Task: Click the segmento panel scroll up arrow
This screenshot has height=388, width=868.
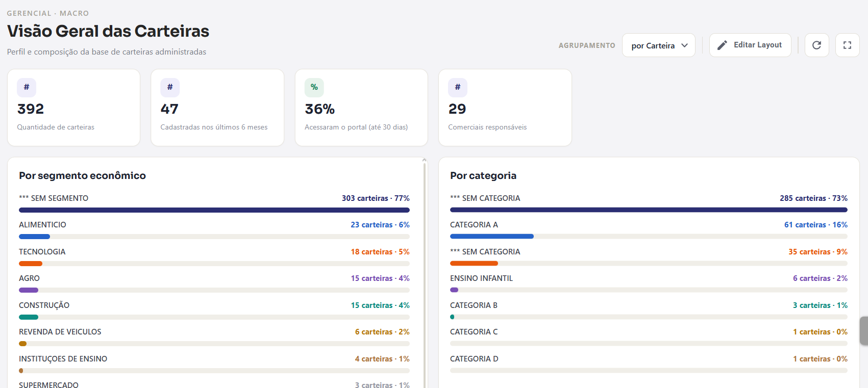Action: pyautogui.click(x=425, y=160)
